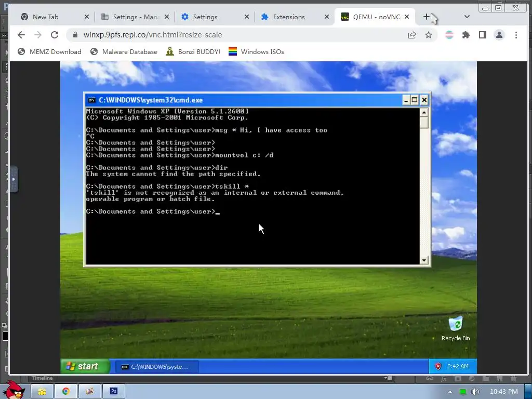Image resolution: width=532 pixels, height=399 pixels.
Task: Click the host clock showing 10:43 PM
Action: (504, 392)
